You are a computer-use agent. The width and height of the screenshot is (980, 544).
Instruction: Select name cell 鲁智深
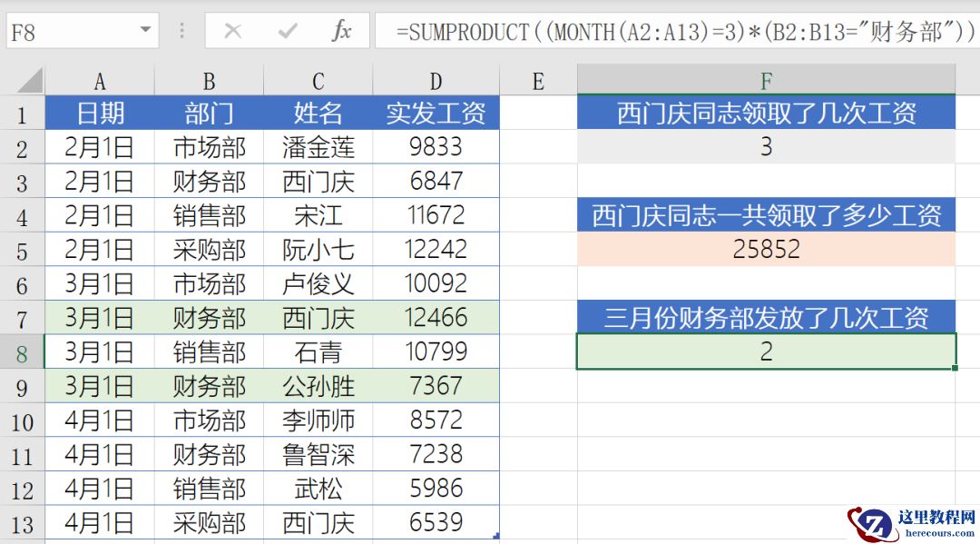pyautogui.click(x=318, y=454)
